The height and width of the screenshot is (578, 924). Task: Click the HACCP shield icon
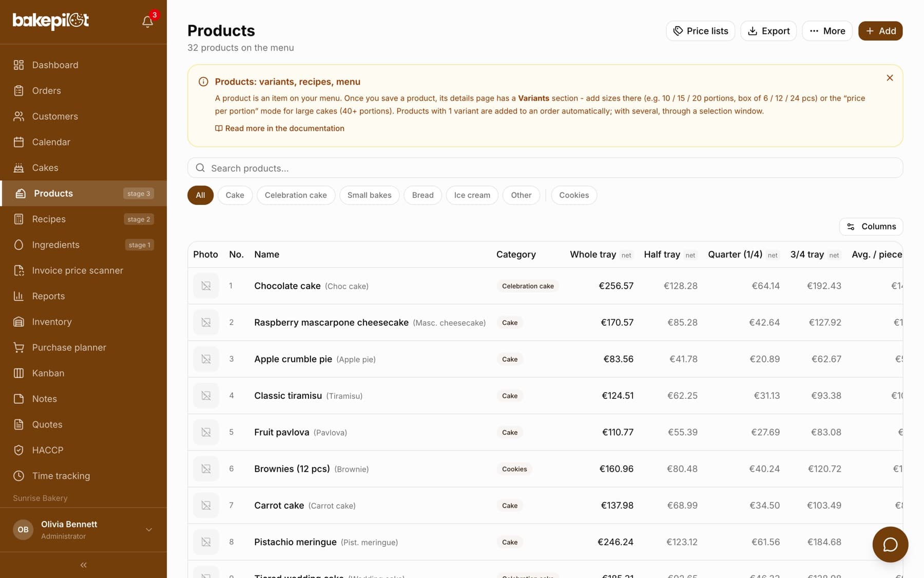point(18,450)
